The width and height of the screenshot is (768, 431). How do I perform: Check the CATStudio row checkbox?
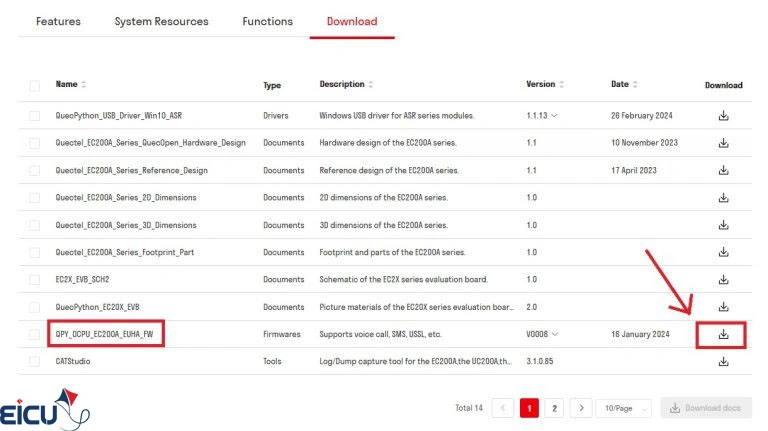(34, 361)
